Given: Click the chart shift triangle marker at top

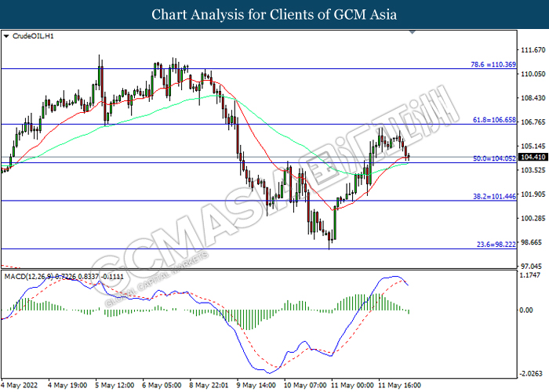Looking at the screenshot, I should (x=413, y=32).
